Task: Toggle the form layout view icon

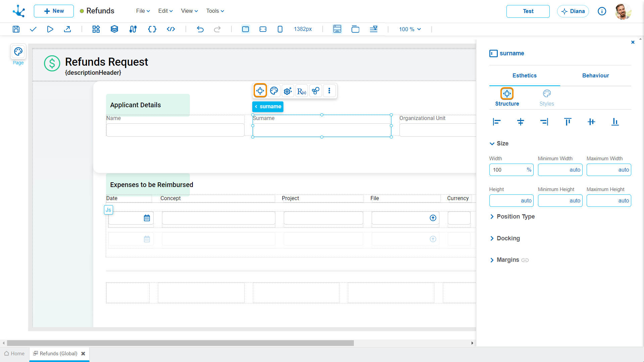Action: point(337,29)
